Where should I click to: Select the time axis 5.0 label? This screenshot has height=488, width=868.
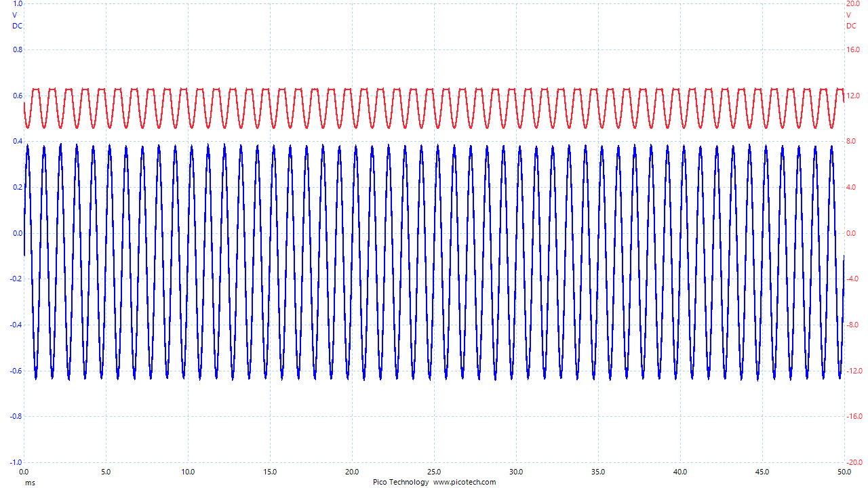pyautogui.click(x=106, y=472)
